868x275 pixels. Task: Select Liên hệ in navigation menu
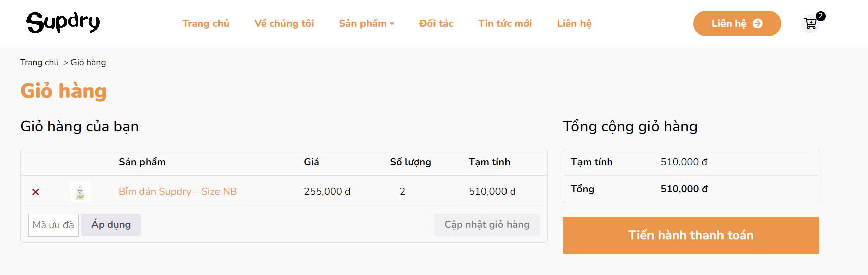pyautogui.click(x=574, y=24)
